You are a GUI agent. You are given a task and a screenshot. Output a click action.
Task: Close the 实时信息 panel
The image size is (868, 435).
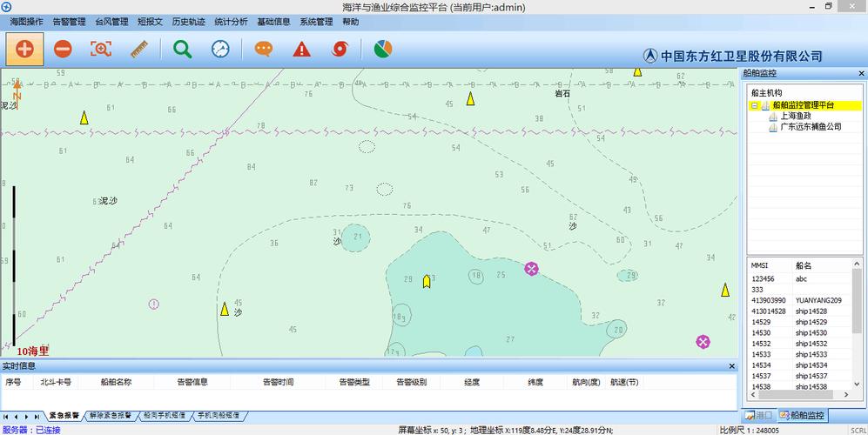point(731,366)
